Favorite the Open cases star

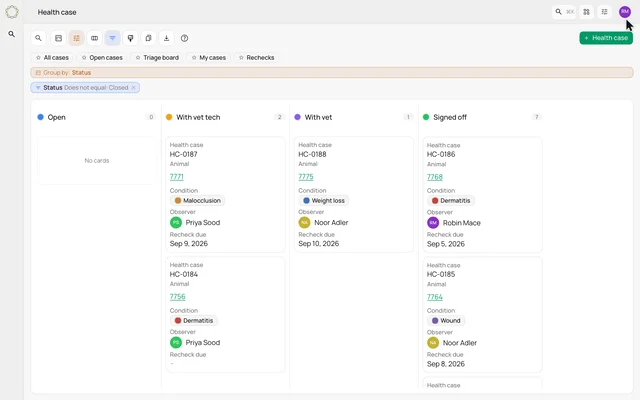click(x=84, y=58)
